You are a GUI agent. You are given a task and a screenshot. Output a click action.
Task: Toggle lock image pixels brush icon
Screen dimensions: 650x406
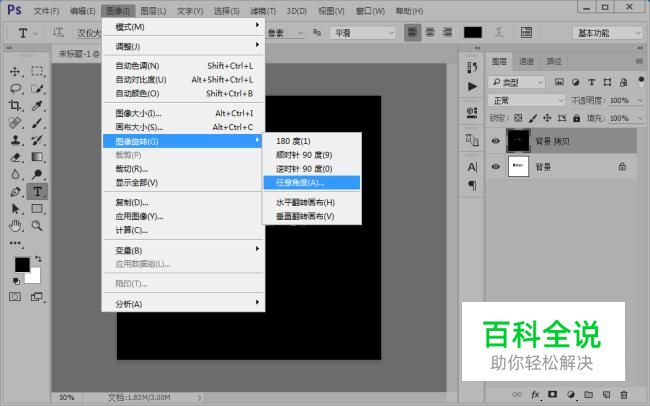coord(533,118)
